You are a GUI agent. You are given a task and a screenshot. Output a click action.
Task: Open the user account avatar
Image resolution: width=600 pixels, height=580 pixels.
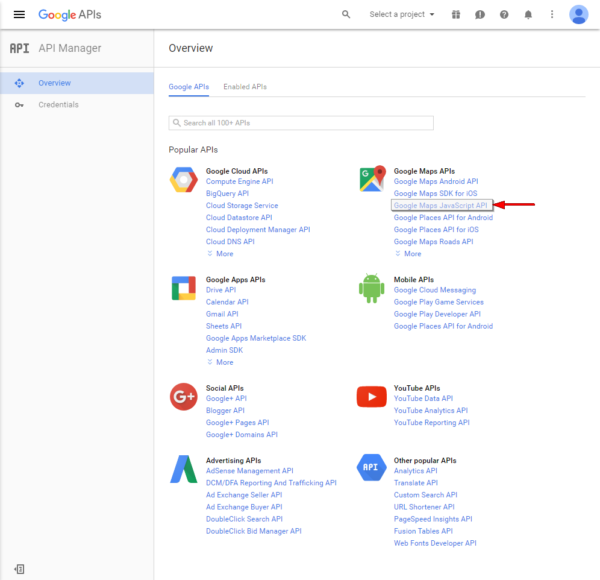click(x=579, y=15)
